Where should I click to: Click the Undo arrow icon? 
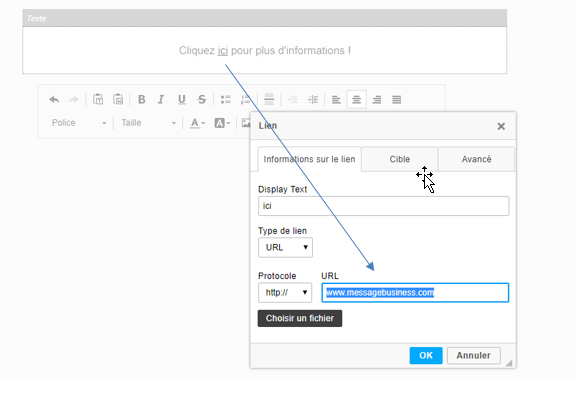coord(54,99)
